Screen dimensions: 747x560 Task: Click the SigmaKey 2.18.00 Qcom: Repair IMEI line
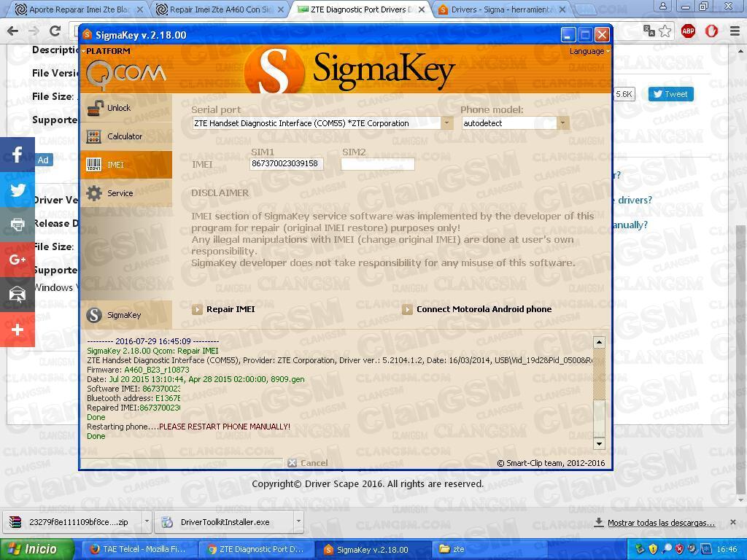click(153, 351)
